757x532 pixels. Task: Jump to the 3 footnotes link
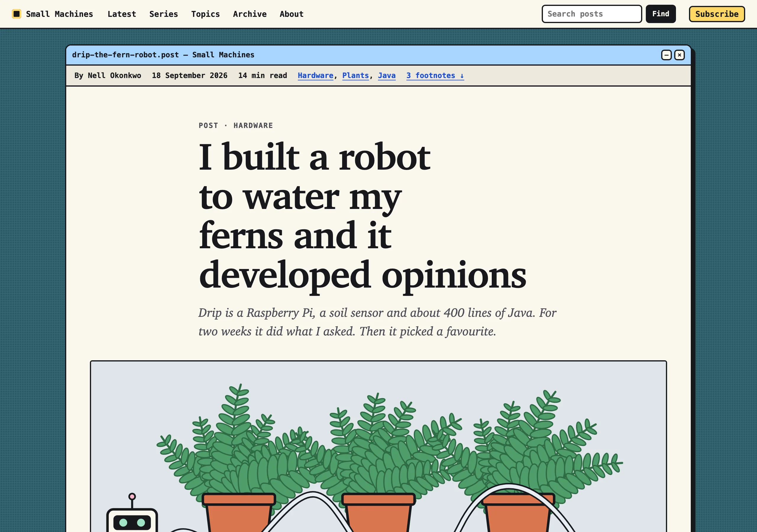[x=435, y=75]
